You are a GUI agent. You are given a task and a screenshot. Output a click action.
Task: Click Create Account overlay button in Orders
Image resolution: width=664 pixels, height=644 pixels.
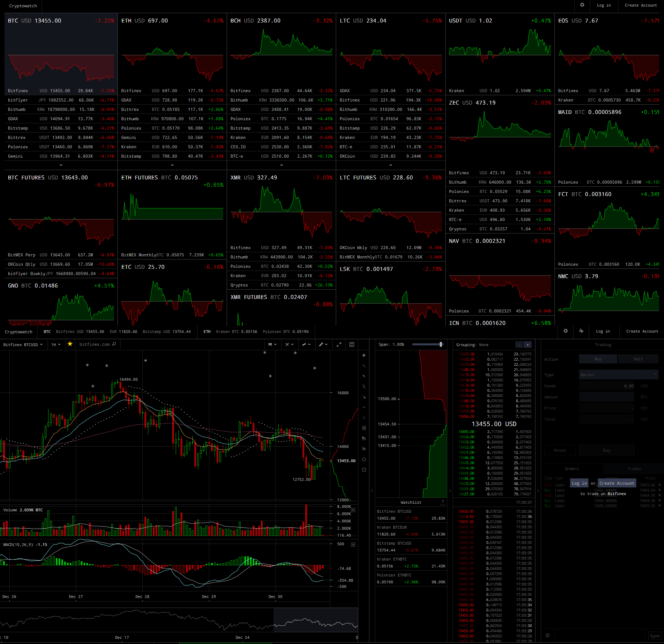coord(617,483)
